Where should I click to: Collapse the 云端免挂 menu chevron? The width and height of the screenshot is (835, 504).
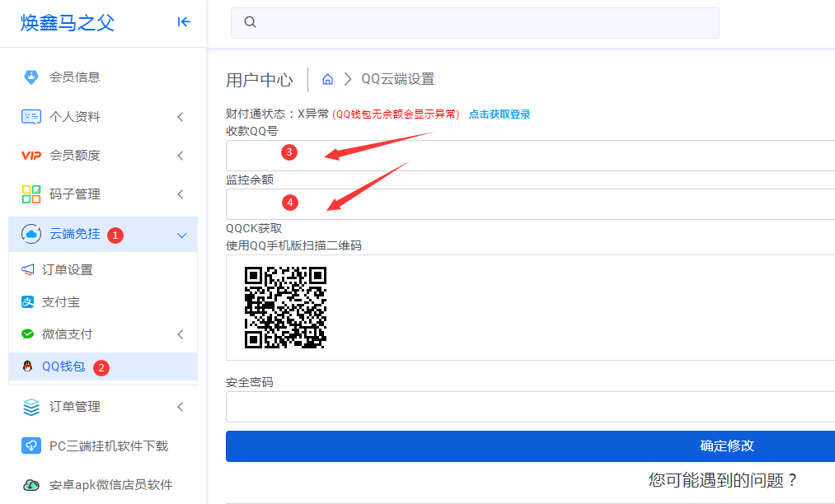point(181,235)
